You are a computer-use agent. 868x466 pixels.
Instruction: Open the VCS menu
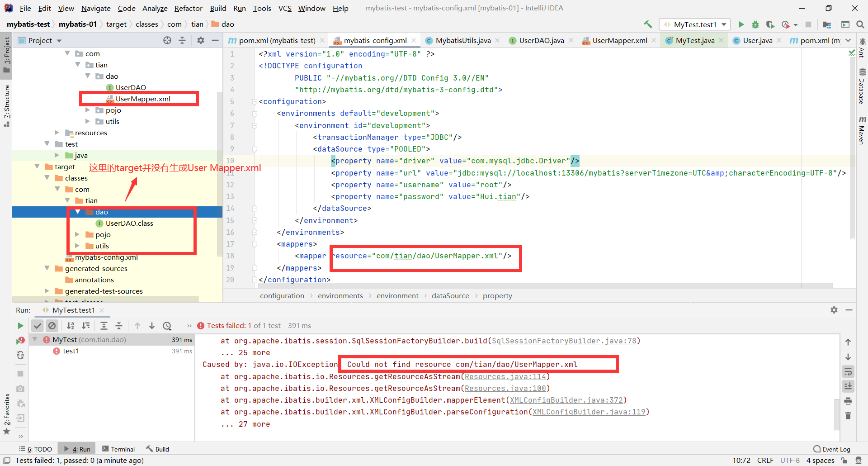285,8
